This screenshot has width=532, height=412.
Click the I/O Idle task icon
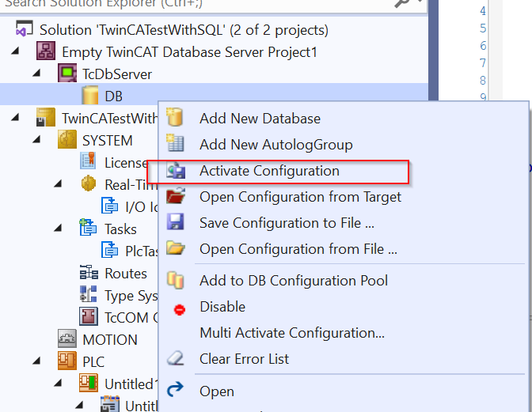tap(109, 206)
